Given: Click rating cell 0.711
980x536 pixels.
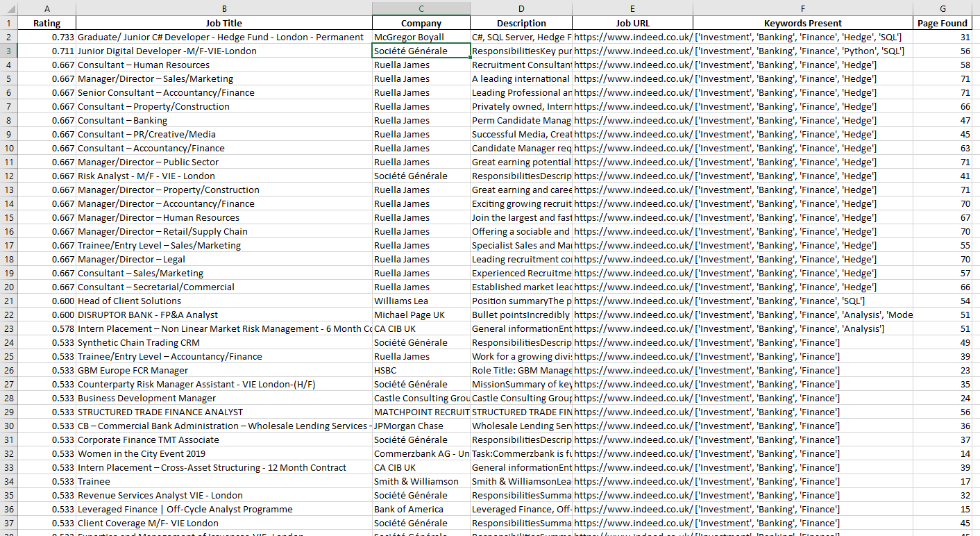Looking at the screenshot, I should [x=47, y=51].
